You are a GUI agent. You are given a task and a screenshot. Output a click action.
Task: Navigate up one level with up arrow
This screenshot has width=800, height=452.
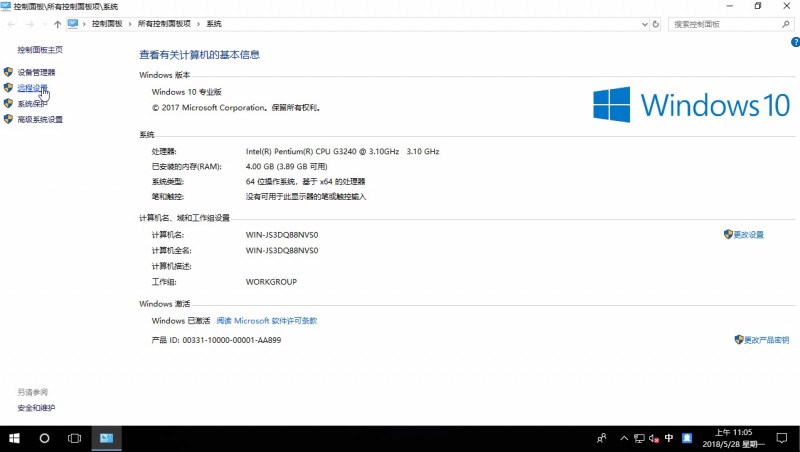(x=57, y=24)
